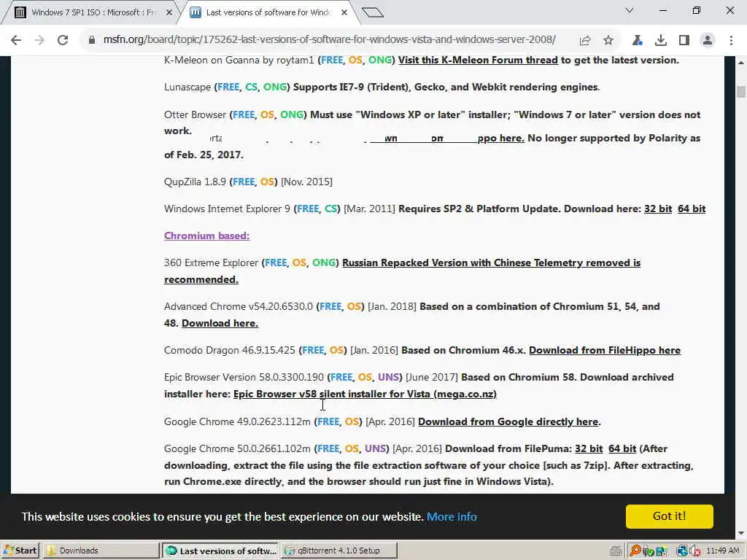747x560 pixels.
Task: Switch to the Windows 7 SP1 ISO tab
Action: (90, 12)
